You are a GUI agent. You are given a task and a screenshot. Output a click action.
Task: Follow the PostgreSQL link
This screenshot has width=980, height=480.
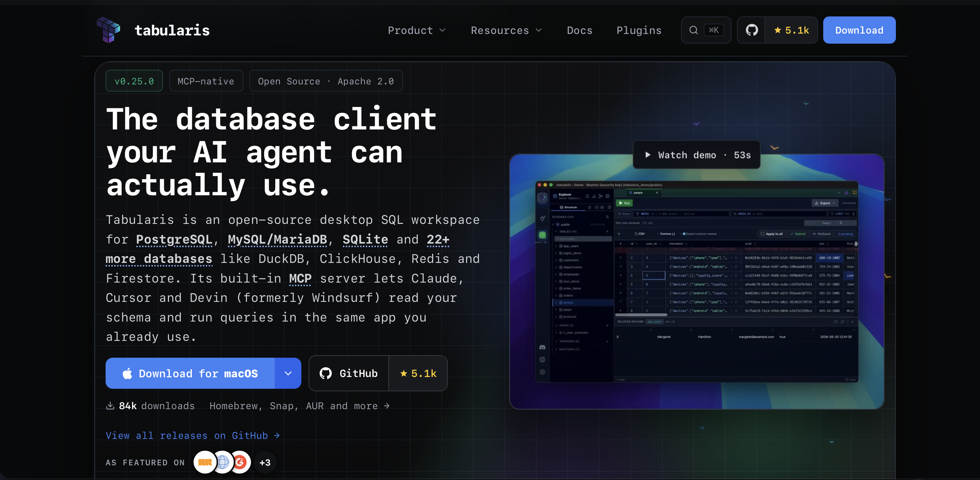[174, 239]
